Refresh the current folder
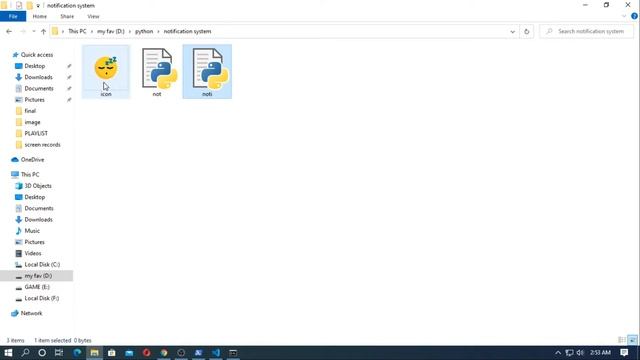This screenshot has width=640, height=360. point(527,31)
